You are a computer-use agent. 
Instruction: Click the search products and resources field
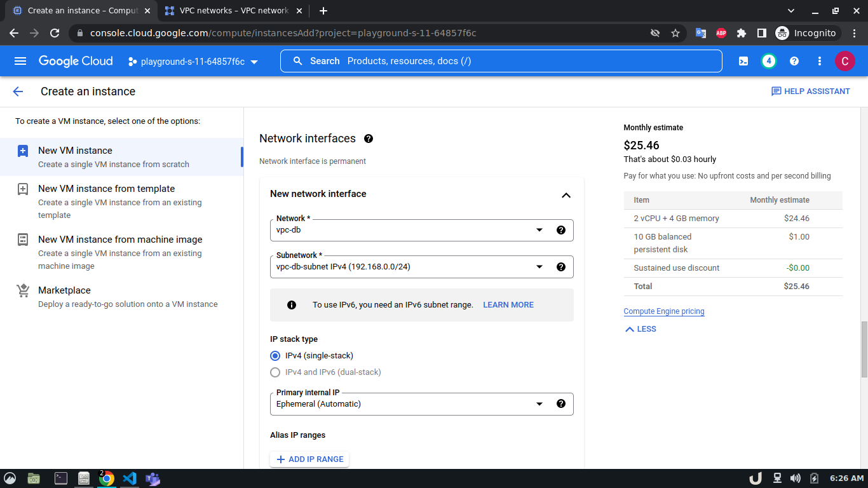(x=501, y=61)
